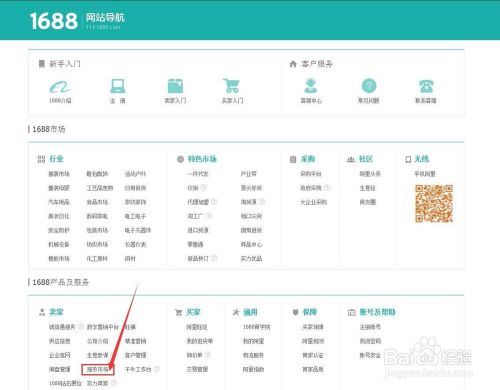Click the 注册 laptop icon

coord(118,86)
